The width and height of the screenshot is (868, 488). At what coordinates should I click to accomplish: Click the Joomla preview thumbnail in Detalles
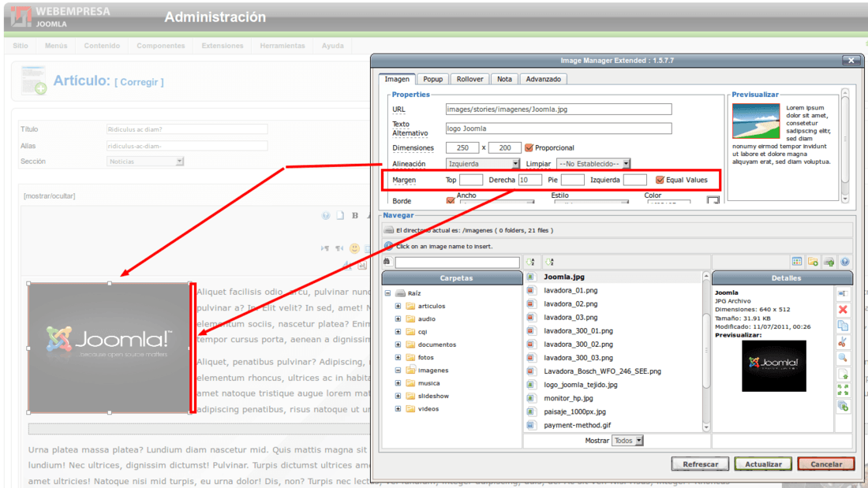tap(774, 366)
